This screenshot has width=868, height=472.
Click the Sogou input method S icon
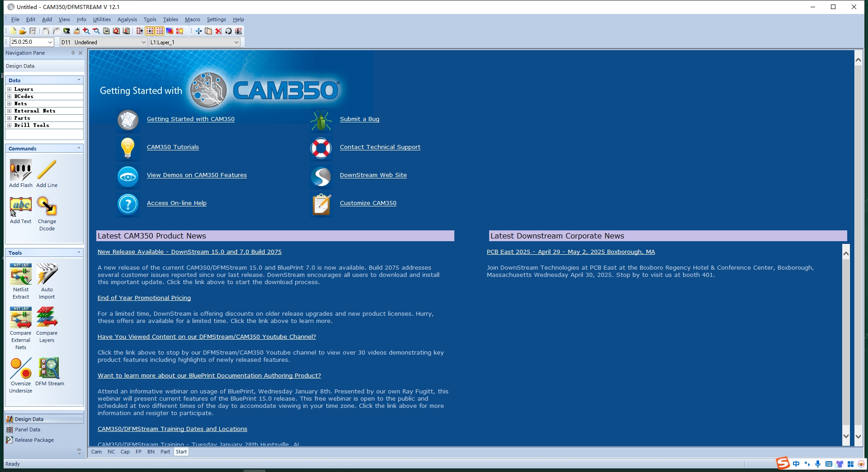783,463
